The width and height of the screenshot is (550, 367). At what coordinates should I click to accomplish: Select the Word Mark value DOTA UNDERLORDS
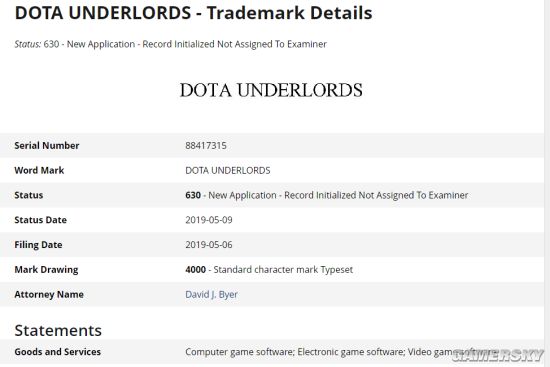[228, 171]
